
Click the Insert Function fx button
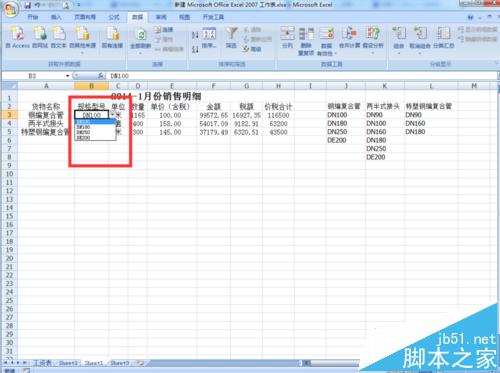(101, 76)
